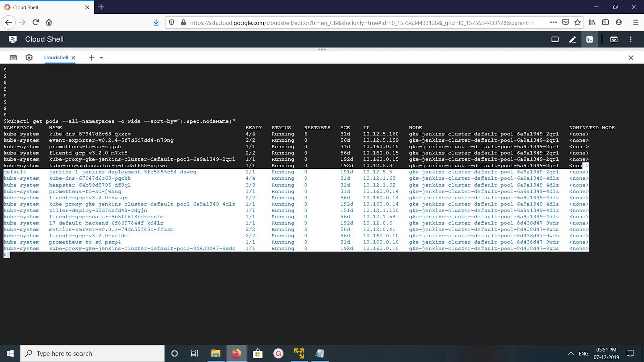Image resolution: width=644 pixels, height=362 pixels.
Task: Click pod name kube-dns-67947d6c68-qkxzv
Action: pyautogui.click(x=90, y=134)
